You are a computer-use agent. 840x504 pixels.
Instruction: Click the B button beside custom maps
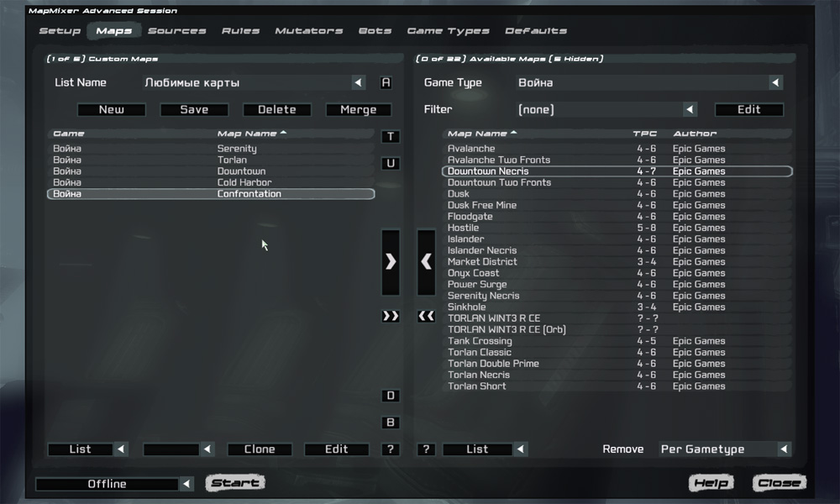click(x=391, y=423)
